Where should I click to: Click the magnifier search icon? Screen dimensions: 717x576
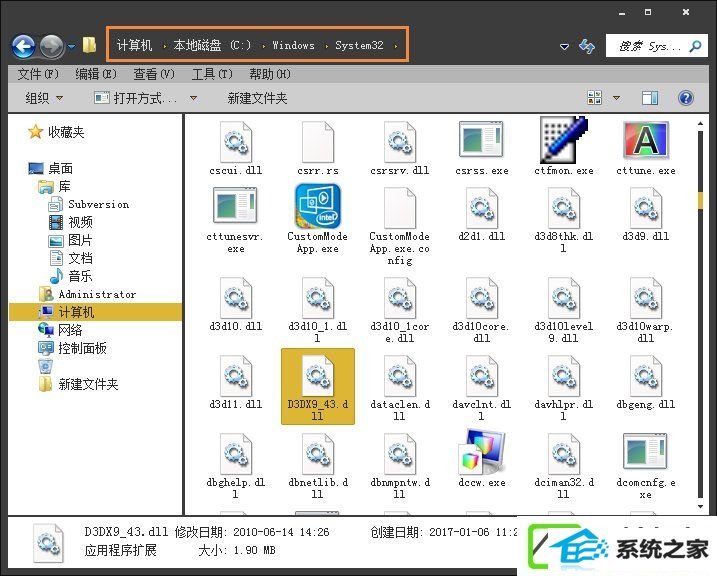point(696,46)
